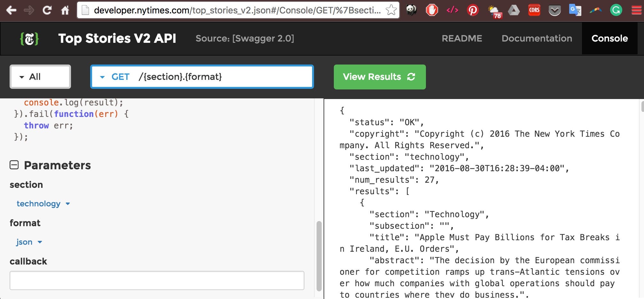Open the format dropdown showing json
Image resolution: width=644 pixels, height=299 pixels.
pos(29,242)
